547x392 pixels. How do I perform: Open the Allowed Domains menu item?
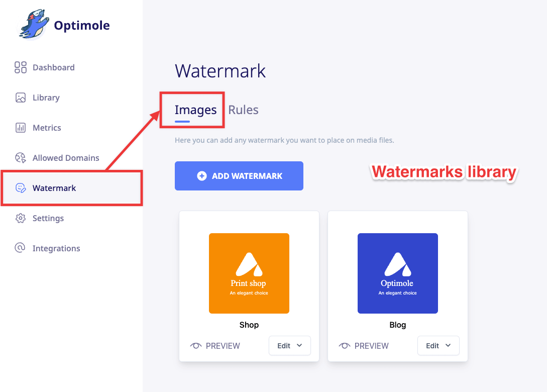click(66, 158)
